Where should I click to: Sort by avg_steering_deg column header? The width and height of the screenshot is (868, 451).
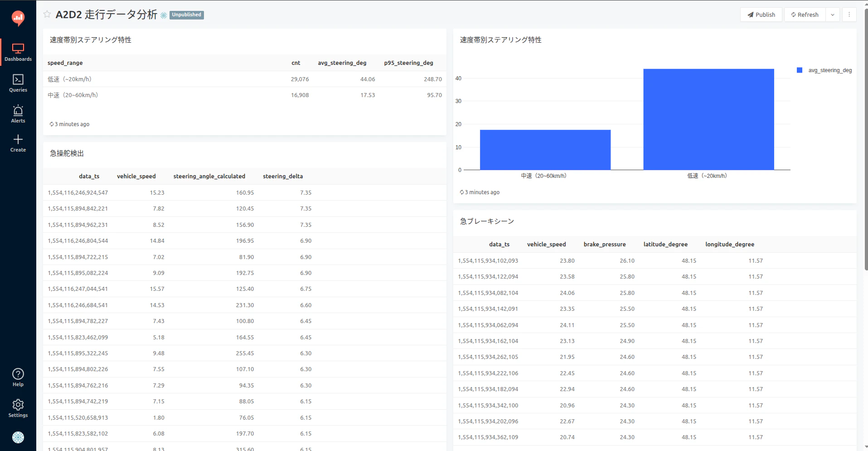click(342, 63)
